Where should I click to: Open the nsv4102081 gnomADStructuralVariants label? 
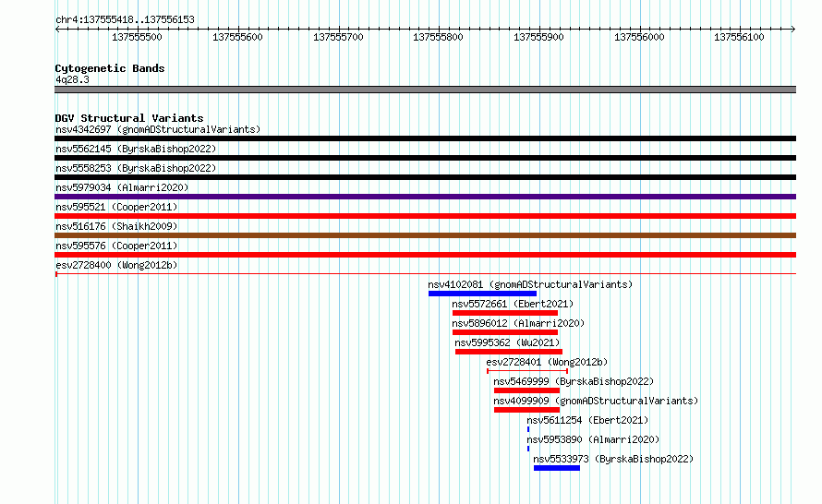point(530,284)
